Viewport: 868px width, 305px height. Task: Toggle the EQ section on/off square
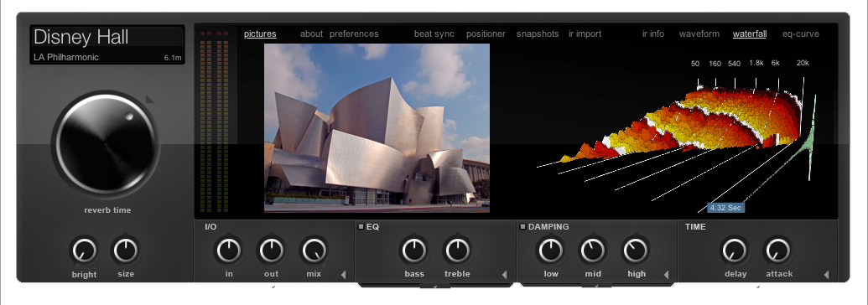[x=361, y=226]
